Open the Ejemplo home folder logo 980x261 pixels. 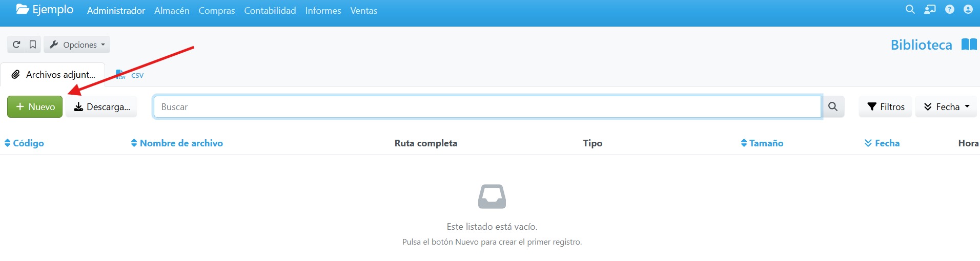(x=45, y=10)
